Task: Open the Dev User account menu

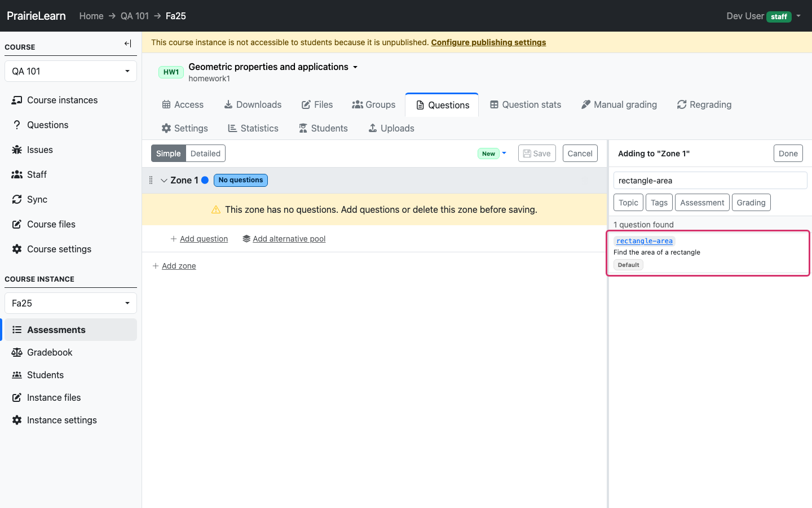Action: point(764,16)
